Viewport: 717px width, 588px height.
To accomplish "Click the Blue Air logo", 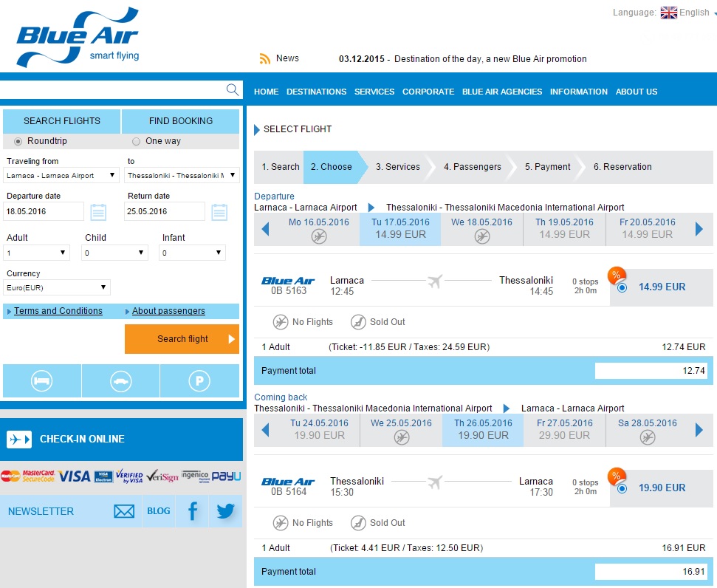I will [x=78, y=37].
